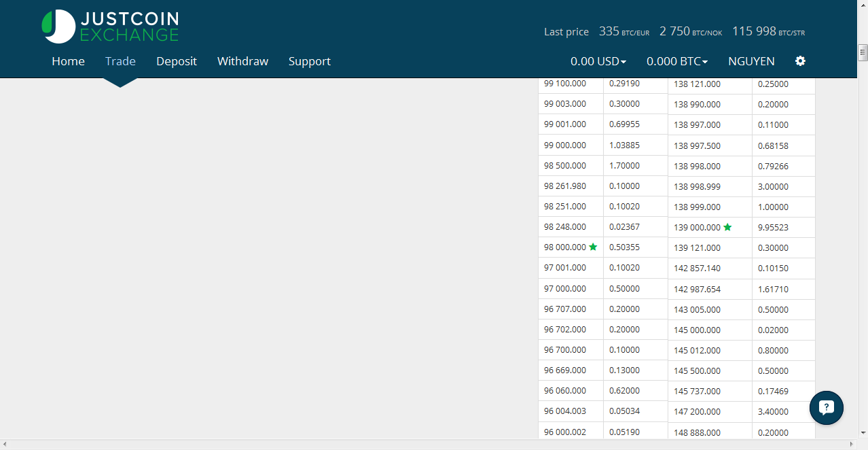Viewport: 868px width, 450px height.
Task: Select bid price 96 700.000
Action: coord(565,349)
